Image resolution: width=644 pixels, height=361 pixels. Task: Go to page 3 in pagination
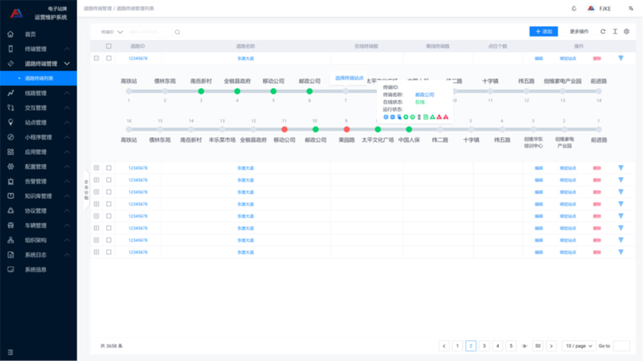click(484, 346)
